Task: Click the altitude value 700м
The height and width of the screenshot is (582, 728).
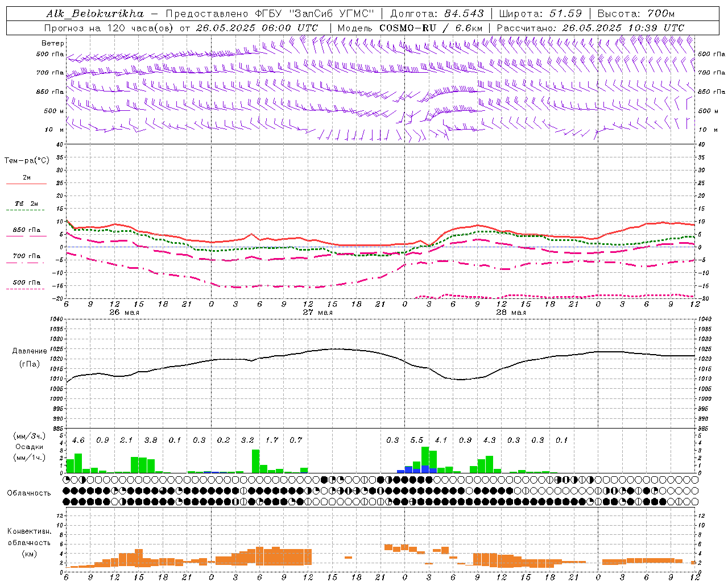Action: click(x=661, y=13)
